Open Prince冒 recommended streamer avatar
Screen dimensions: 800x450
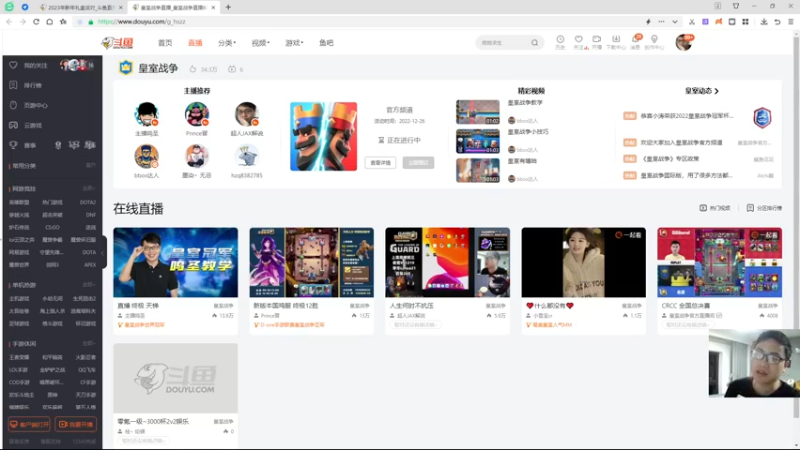(196, 114)
